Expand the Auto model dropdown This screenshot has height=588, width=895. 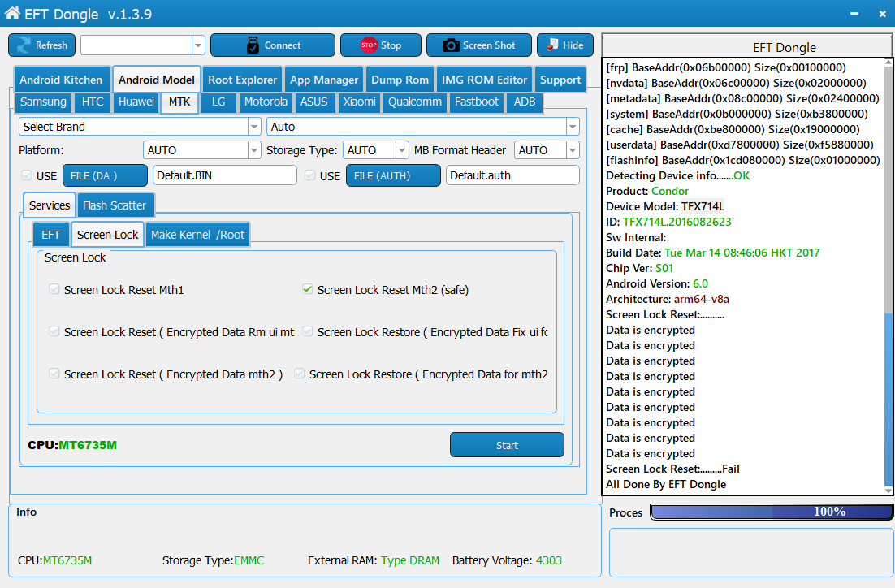(573, 127)
